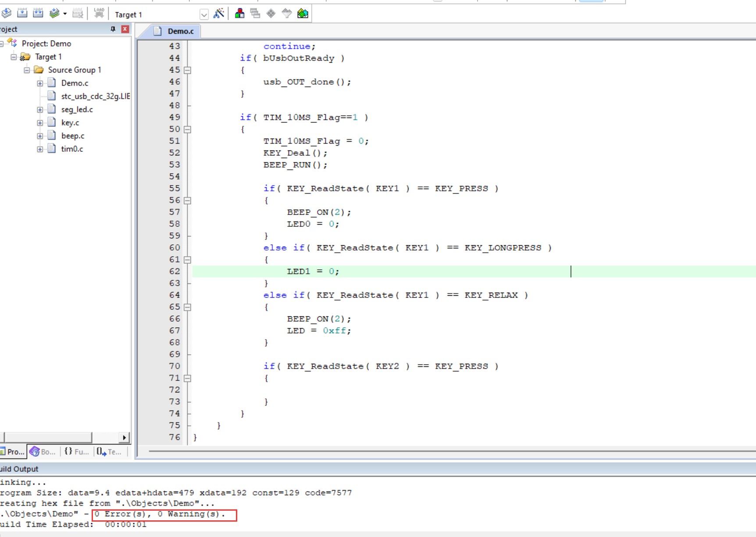This screenshot has height=537, width=756.
Task: Collapse the code block at line 56
Action: click(187, 200)
